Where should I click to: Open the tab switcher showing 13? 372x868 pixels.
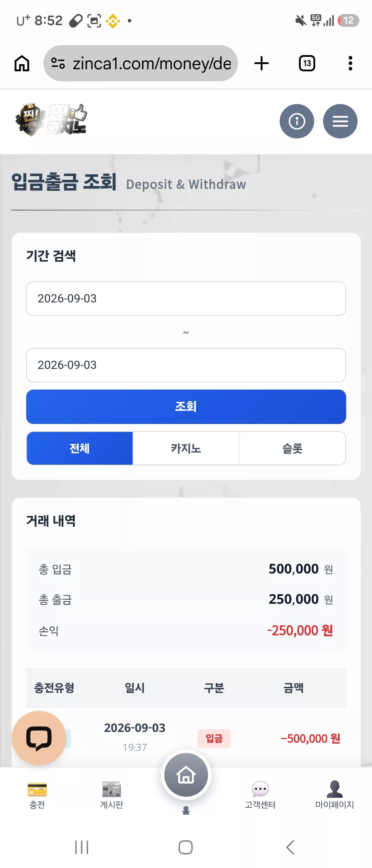click(307, 63)
